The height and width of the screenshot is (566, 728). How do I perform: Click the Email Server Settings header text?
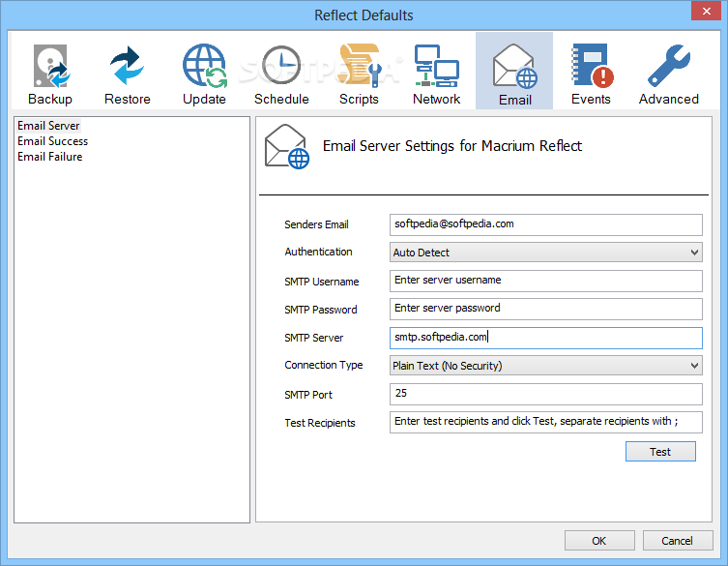[x=451, y=146]
